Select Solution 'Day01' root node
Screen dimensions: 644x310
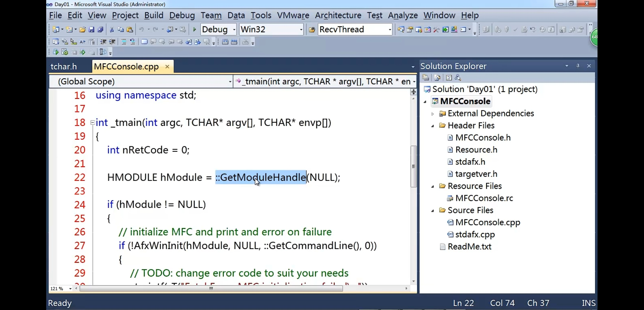(x=485, y=89)
